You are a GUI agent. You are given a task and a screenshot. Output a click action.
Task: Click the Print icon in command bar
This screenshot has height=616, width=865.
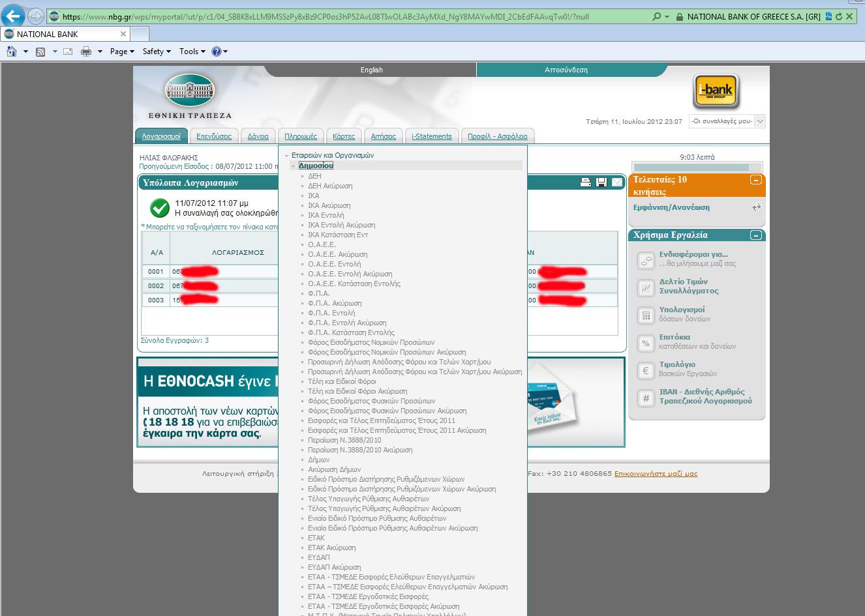pos(86,51)
